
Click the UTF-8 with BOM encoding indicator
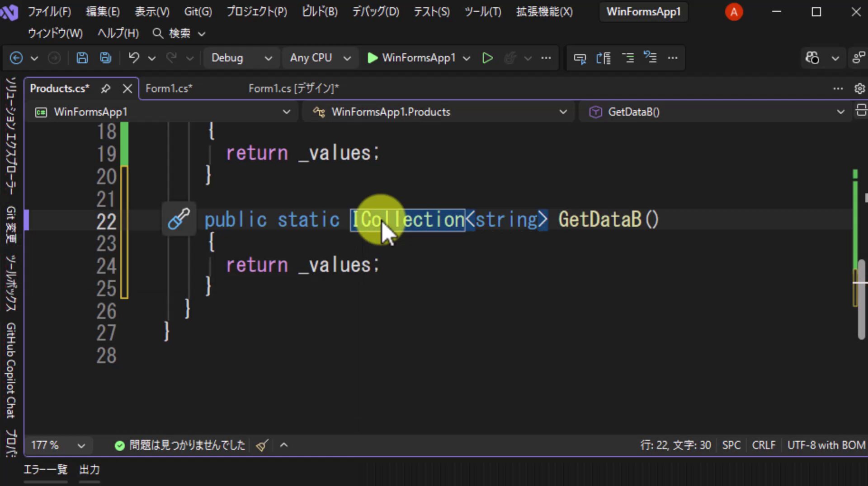point(826,445)
